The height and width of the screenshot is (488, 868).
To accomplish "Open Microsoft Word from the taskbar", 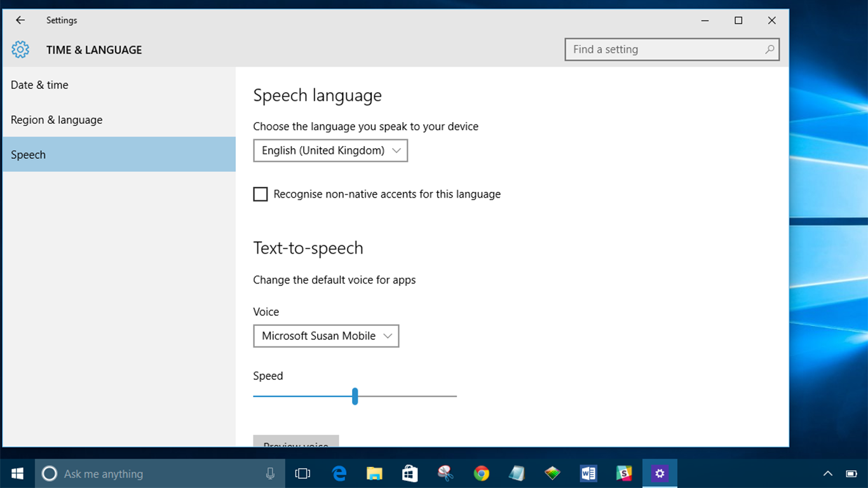I will click(588, 473).
